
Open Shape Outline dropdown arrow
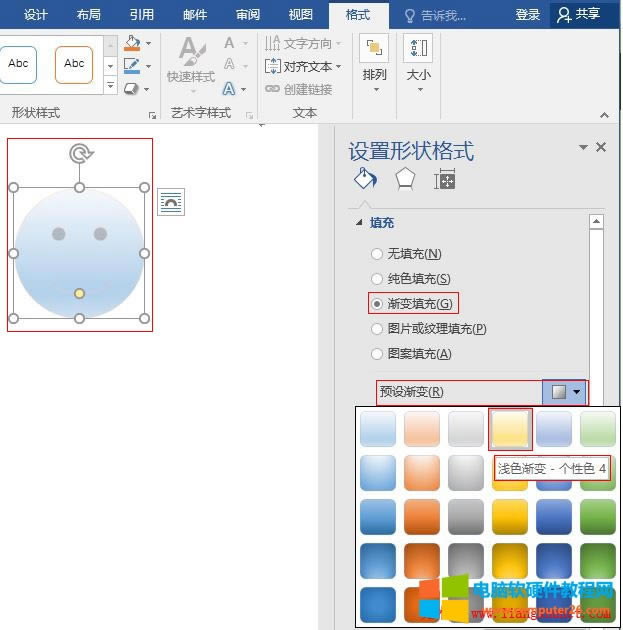coord(149,66)
